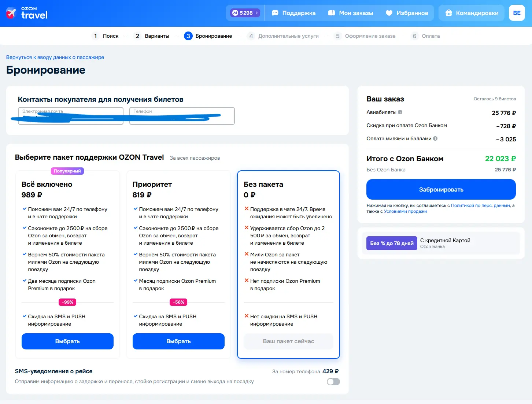Choose the Приоритет package with Выбрать
532x404 pixels.
(x=178, y=341)
